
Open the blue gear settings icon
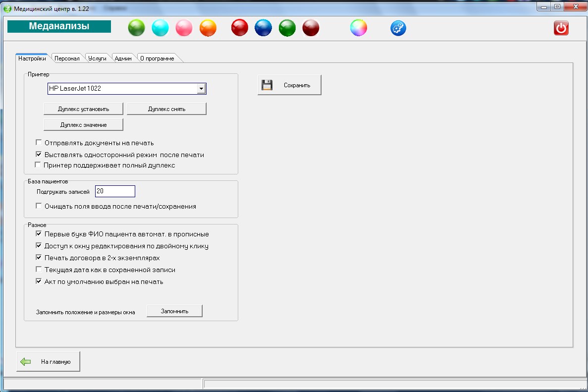click(398, 28)
